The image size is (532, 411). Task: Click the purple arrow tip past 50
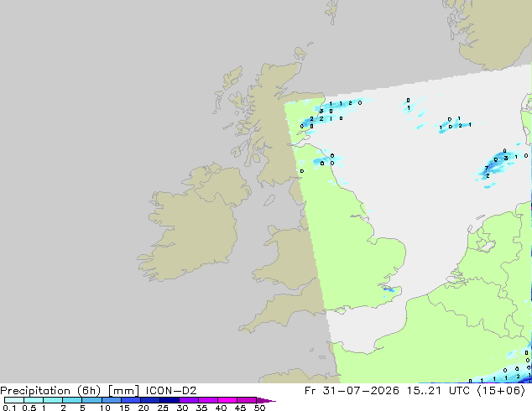coord(266,400)
